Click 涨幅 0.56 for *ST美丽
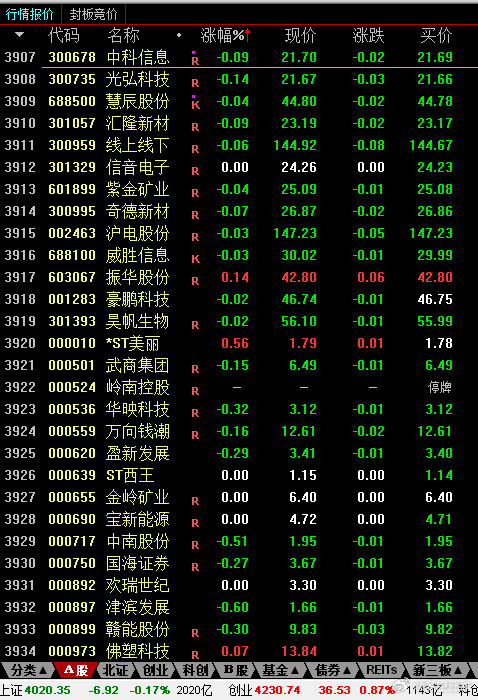Viewport: 478px width, 700px height. [235, 343]
